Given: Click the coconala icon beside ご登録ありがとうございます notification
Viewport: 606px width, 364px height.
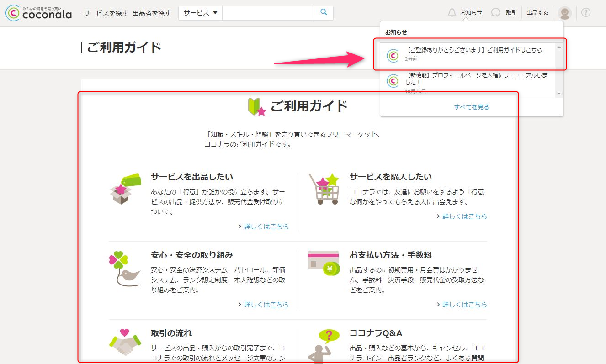Looking at the screenshot, I should [393, 55].
